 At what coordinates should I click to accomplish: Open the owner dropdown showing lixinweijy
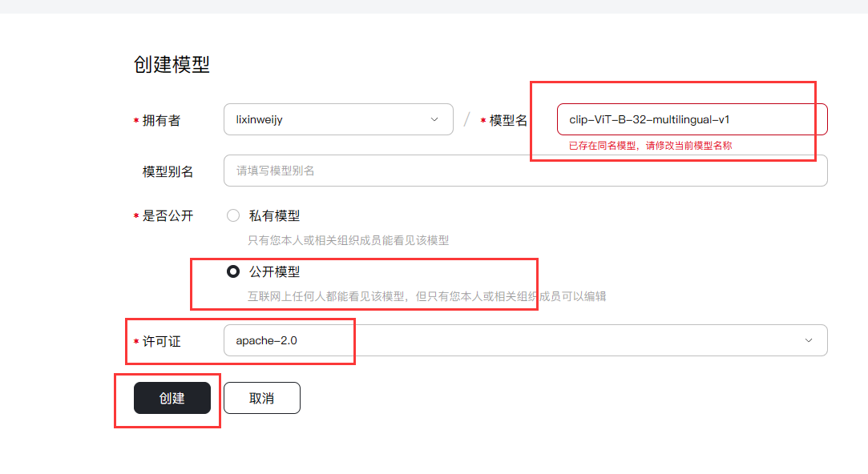click(337, 120)
